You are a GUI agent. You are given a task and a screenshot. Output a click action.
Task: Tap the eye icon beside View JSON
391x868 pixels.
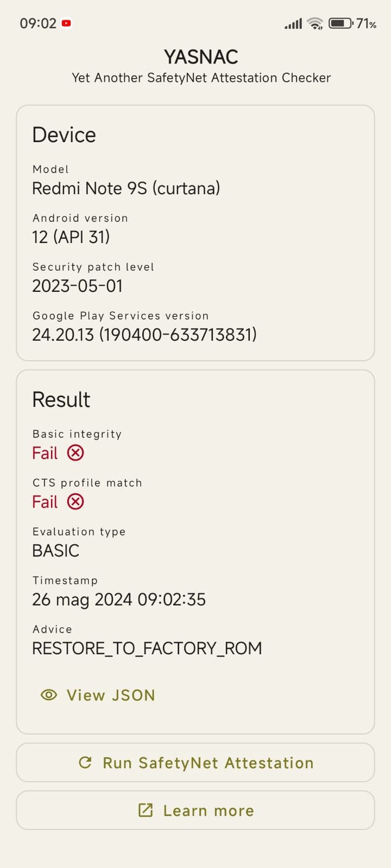click(x=49, y=695)
